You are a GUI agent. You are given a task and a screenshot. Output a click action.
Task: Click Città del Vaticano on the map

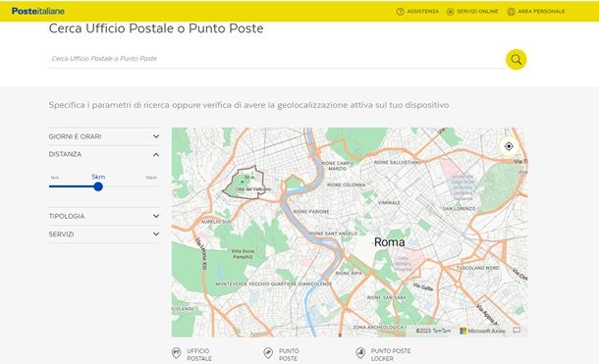[253, 189]
